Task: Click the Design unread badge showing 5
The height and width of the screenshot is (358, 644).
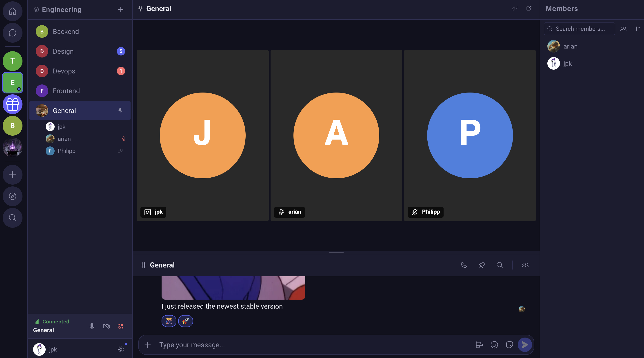Action: [121, 51]
